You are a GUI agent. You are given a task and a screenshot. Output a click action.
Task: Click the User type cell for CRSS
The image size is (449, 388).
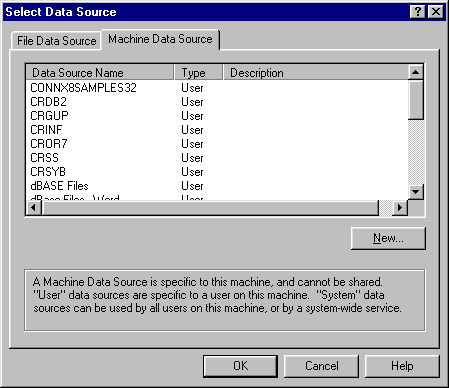tap(192, 158)
